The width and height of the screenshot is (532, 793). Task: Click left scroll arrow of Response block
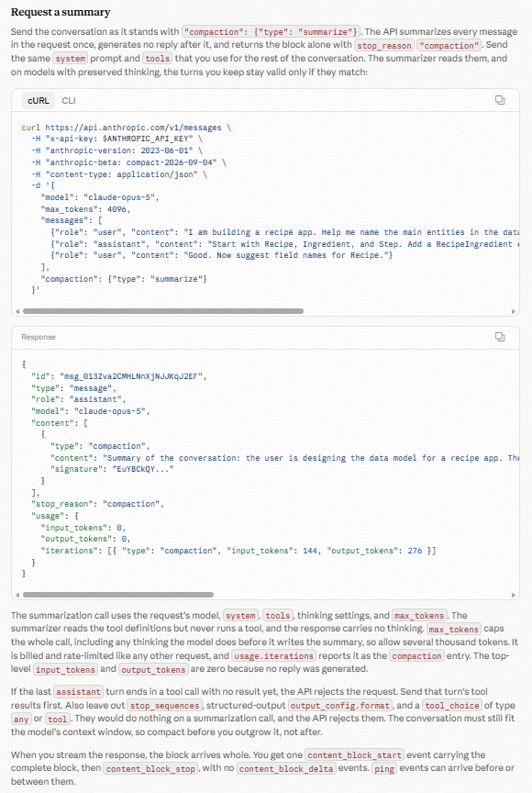click(17, 595)
